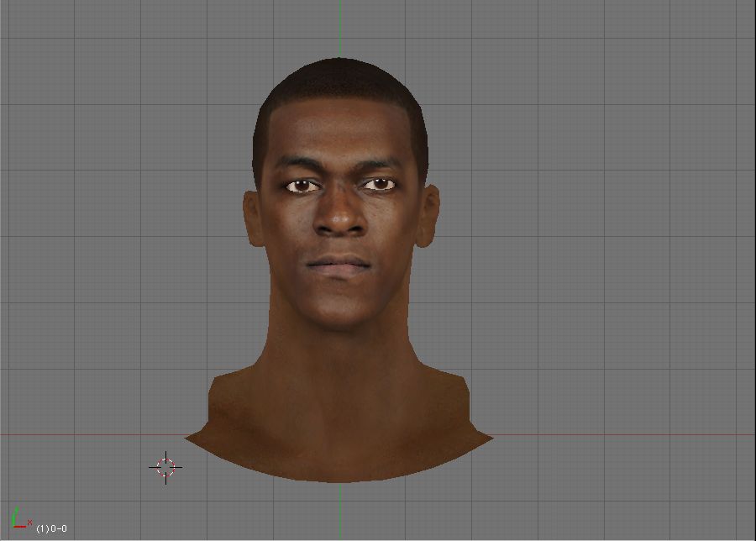Click the green axis line below the model
756x541 pixels.
[x=340, y=511]
